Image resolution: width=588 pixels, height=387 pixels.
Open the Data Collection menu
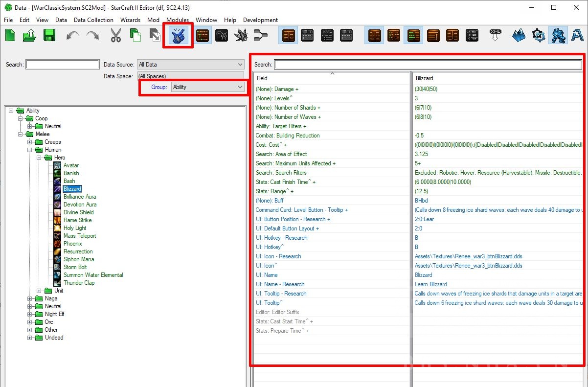click(93, 20)
